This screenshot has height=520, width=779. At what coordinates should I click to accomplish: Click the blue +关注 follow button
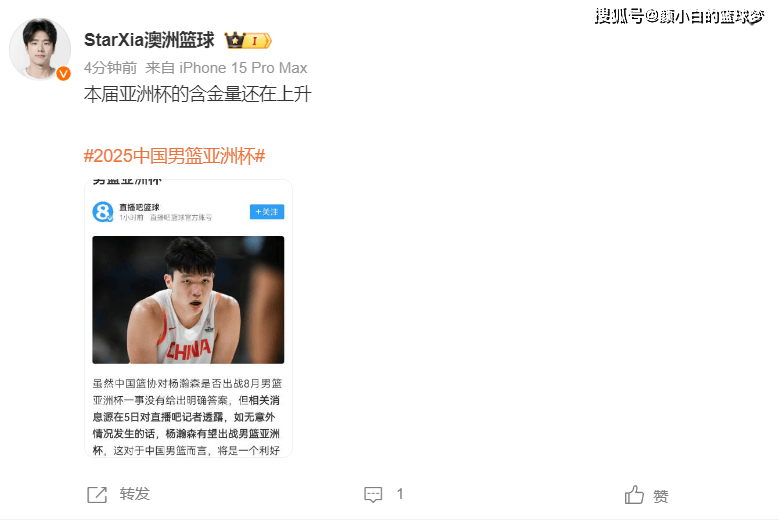[x=267, y=212]
